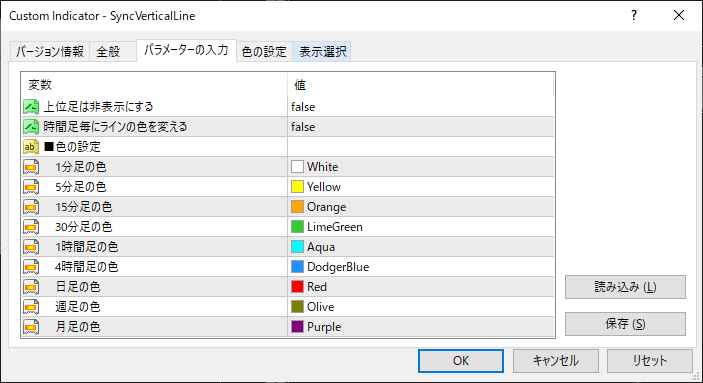
Task: Click the 読み込み (L) button
Action: coord(625,287)
